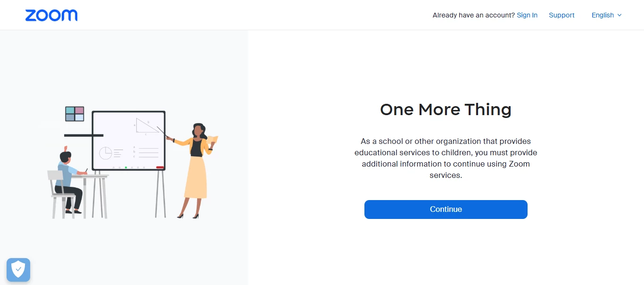Open the Sign In link
The width and height of the screenshot is (644, 285).
(x=527, y=15)
